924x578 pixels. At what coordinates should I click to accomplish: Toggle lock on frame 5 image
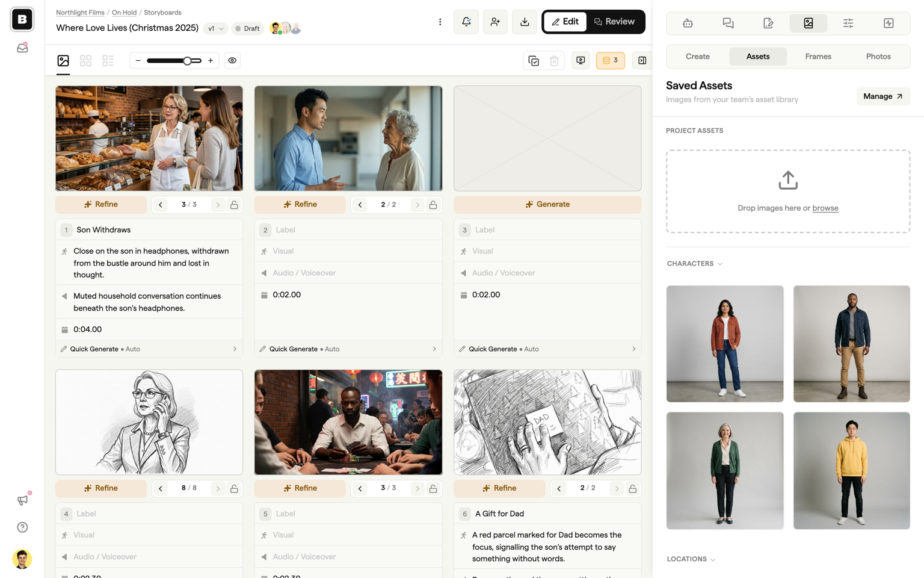(433, 488)
